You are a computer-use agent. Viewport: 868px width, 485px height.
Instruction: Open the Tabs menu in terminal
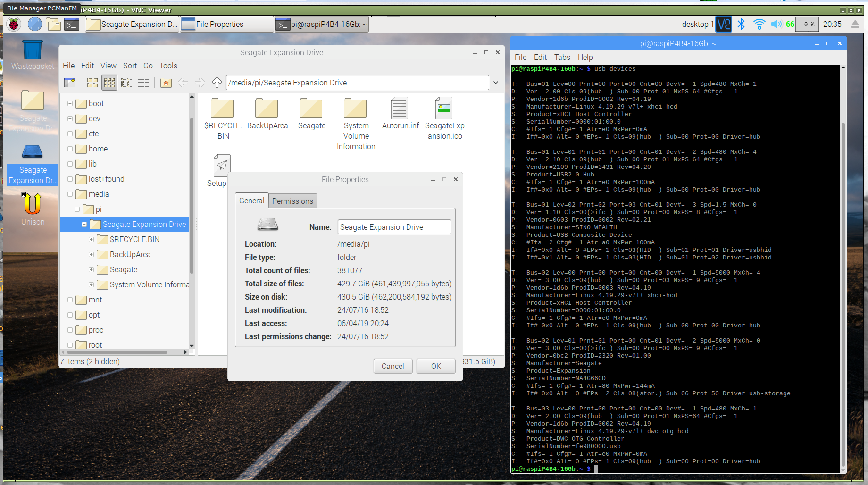562,57
